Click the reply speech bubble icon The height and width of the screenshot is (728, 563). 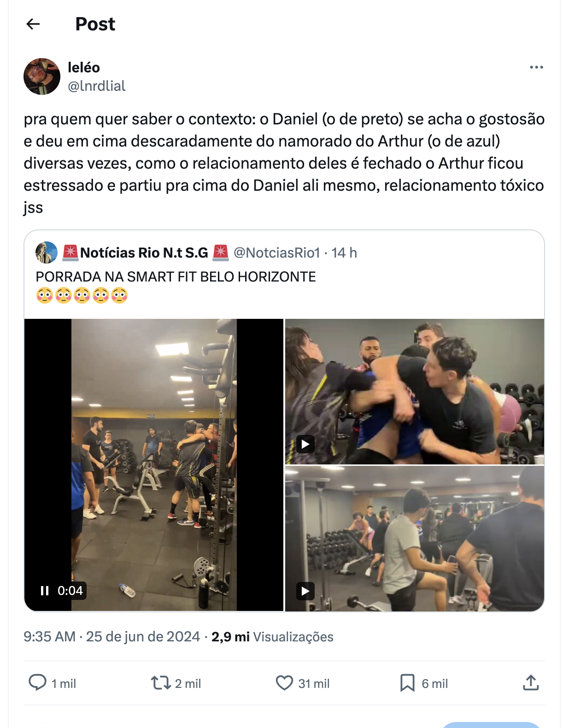[37, 682]
